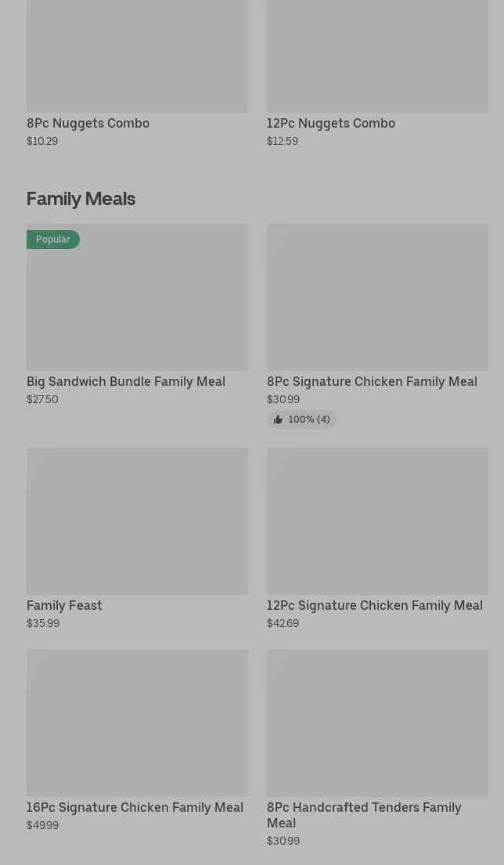Click the Popular badge on the sandwich bundle
The width and height of the screenshot is (504, 865).
tap(52, 240)
